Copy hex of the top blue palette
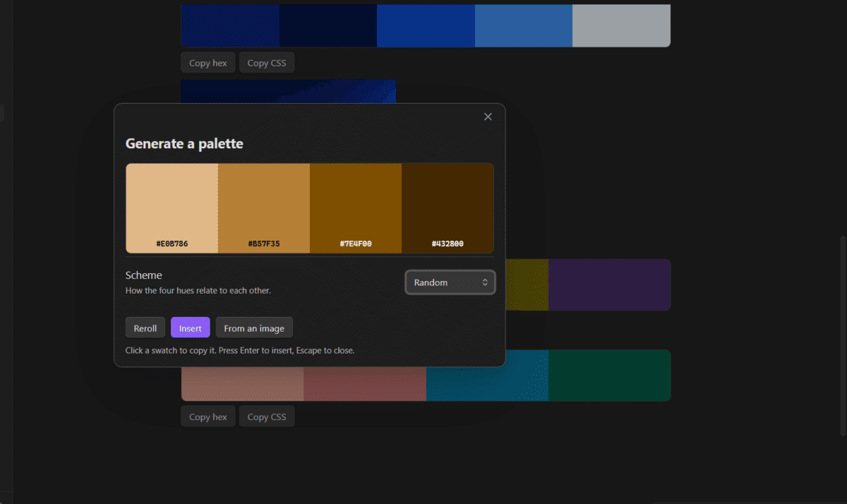847x504 pixels. pyautogui.click(x=208, y=63)
